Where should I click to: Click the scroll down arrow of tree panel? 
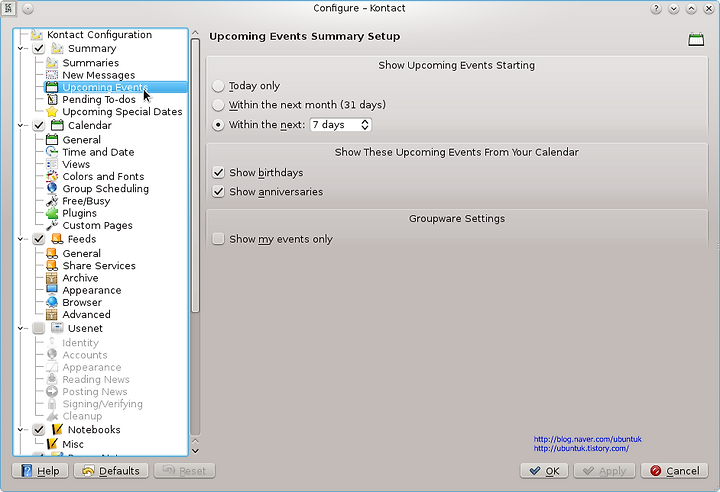point(195,451)
